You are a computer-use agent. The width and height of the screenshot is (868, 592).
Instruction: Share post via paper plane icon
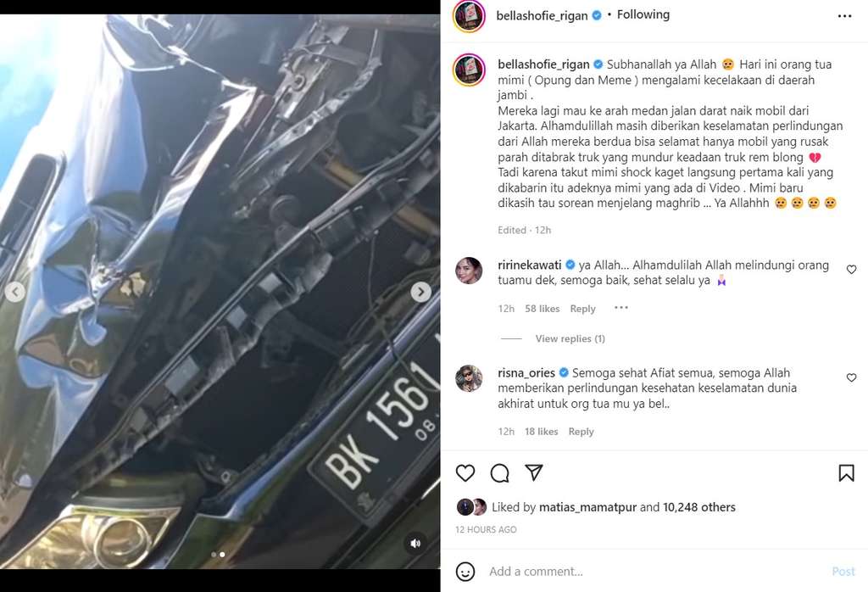(x=534, y=472)
